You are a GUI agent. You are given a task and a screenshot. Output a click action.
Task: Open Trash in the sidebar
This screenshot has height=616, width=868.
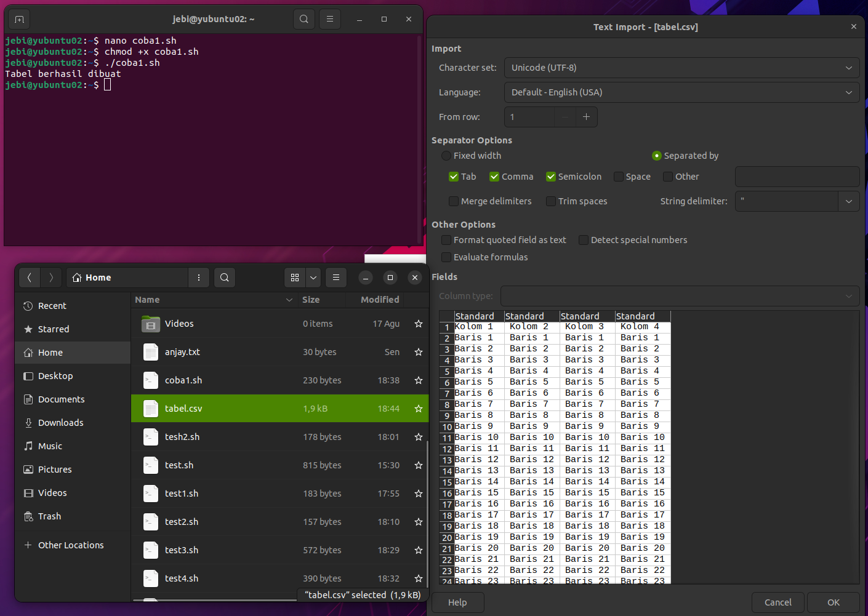(73, 516)
